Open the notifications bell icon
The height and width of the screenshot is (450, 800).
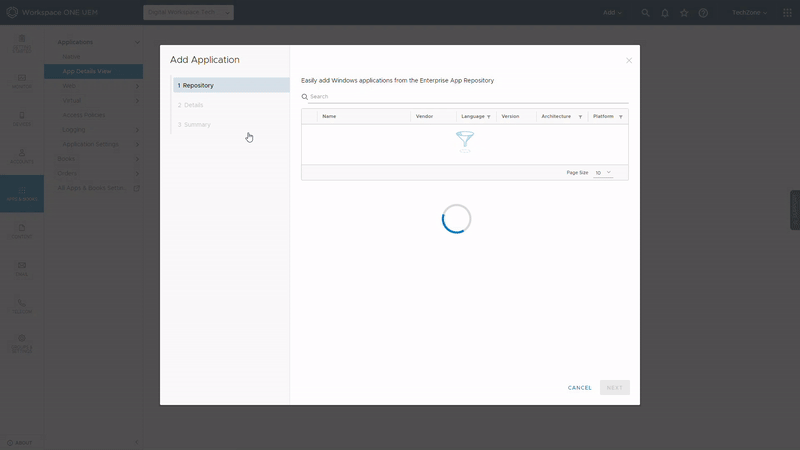[x=665, y=13]
